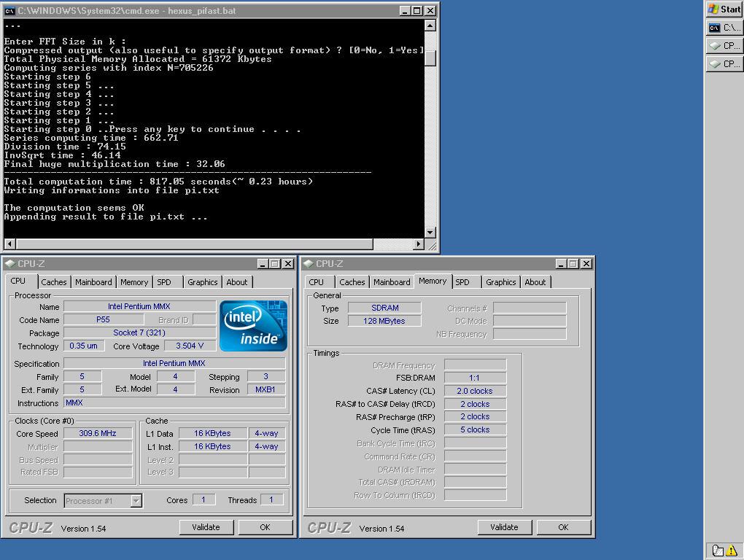Click L1 Inst. 16 KBytes value

[212, 447]
